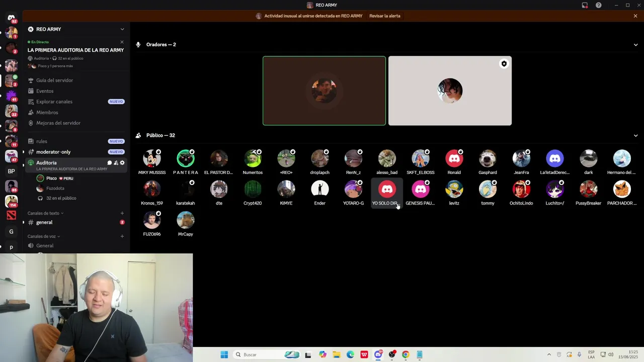
Task: Open chat of the Auditoria stage channel
Action: click(x=109, y=163)
